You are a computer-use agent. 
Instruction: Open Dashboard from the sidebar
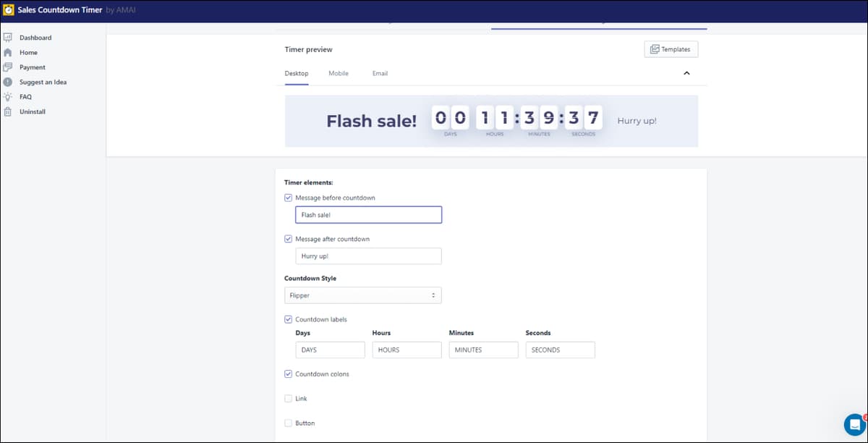point(35,38)
